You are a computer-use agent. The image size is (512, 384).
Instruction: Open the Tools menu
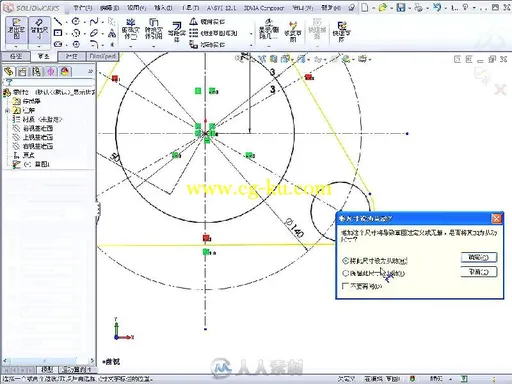190,7
